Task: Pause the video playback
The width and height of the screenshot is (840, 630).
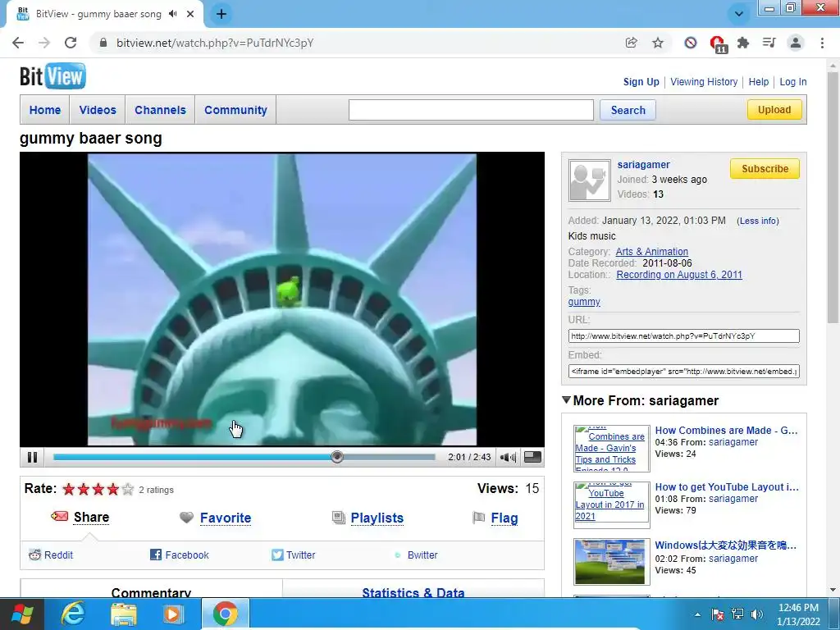Action: pos(32,457)
